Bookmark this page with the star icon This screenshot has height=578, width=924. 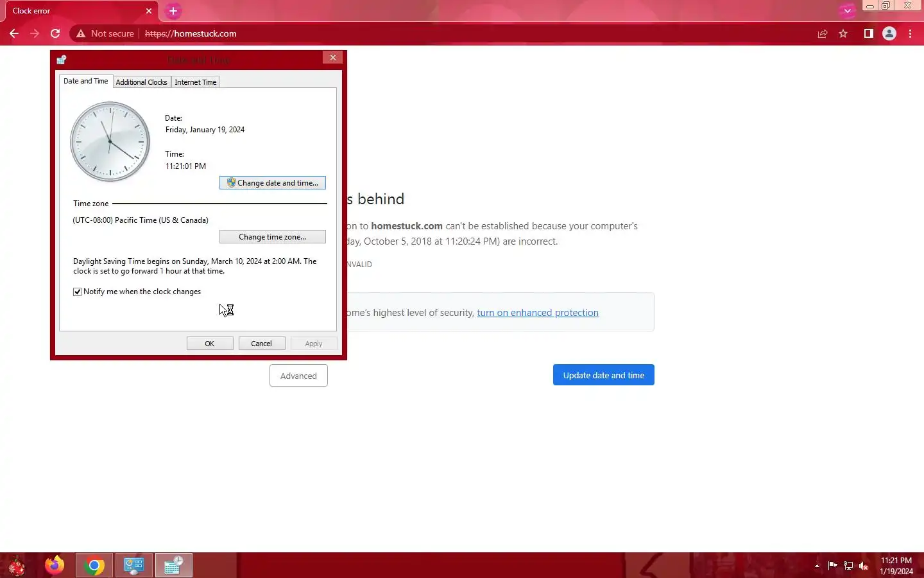point(843,33)
